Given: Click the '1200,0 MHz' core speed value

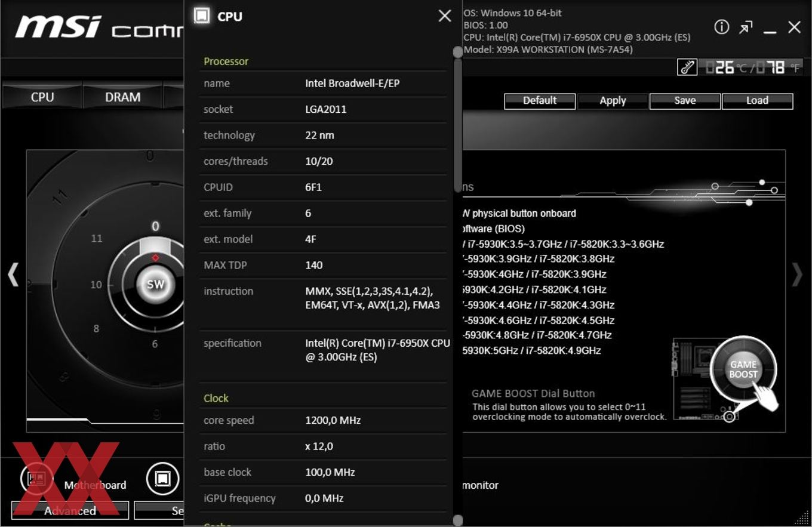Looking at the screenshot, I should click(x=333, y=420).
